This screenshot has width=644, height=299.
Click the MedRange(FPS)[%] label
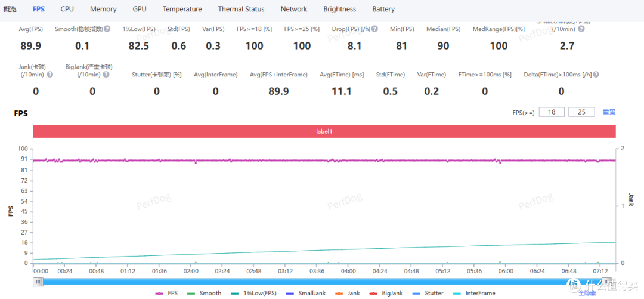click(x=499, y=29)
